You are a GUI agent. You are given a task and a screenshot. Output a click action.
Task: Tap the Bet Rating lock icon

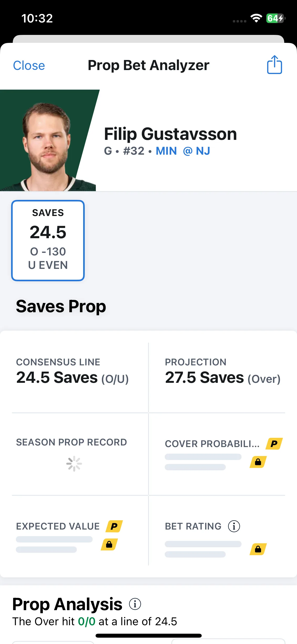(258, 549)
